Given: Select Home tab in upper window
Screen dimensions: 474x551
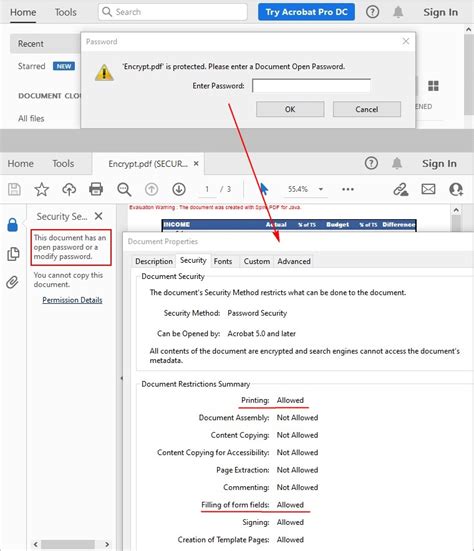Looking at the screenshot, I should [23, 12].
